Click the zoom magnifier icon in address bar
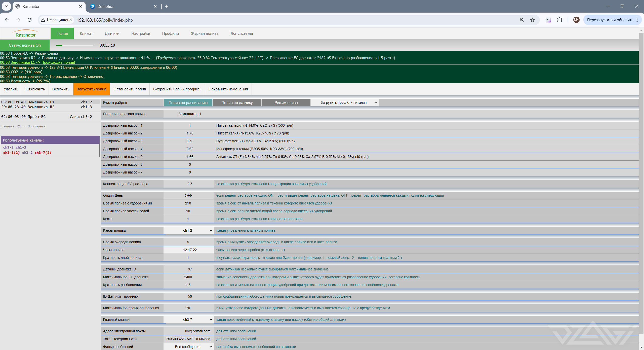The height and width of the screenshot is (350, 644). 522,20
